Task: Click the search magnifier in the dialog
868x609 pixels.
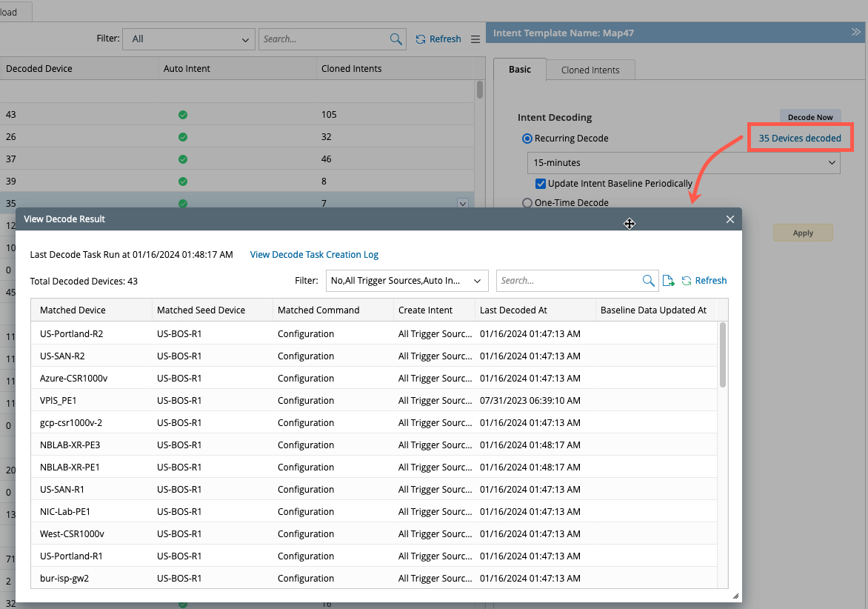Action: pyautogui.click(x=648, y=281)
